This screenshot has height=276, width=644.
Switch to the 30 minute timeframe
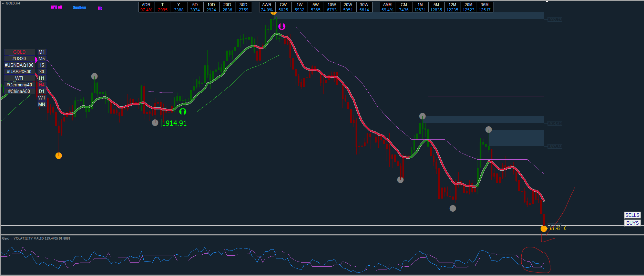[42, 72]
